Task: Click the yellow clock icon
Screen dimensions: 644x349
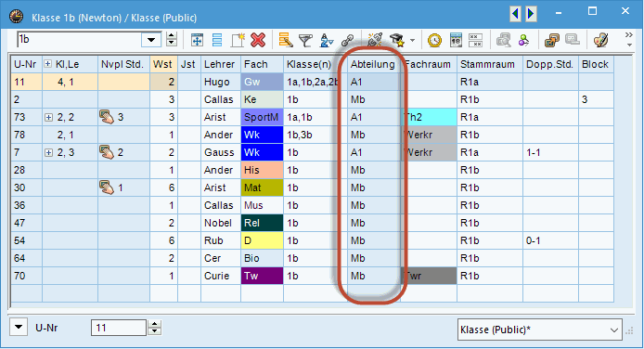Action: tap(434, 40)
